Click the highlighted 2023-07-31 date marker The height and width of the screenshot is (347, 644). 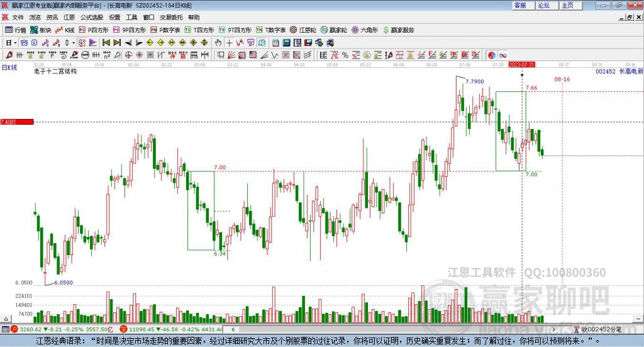(521, 64)
